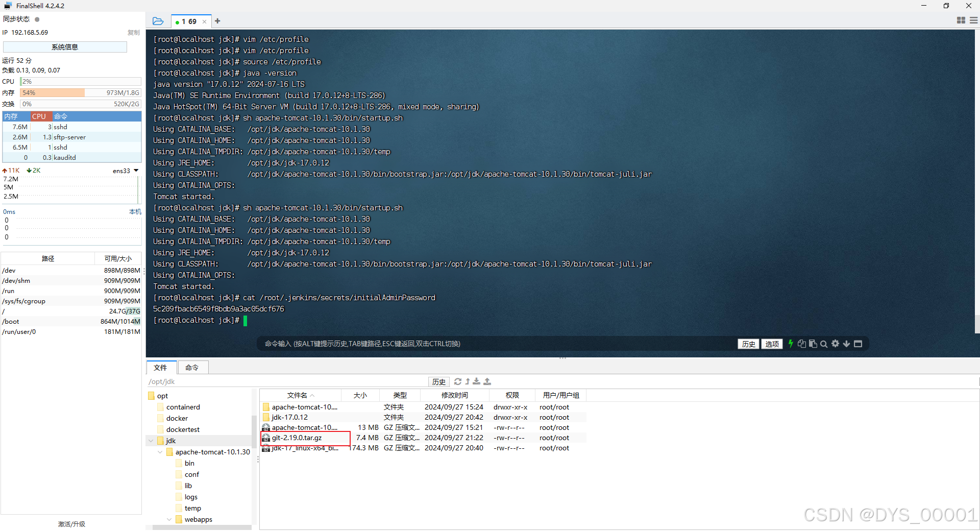
Task: Close the '1 69' session tab
Action: (x=204, y=21)
